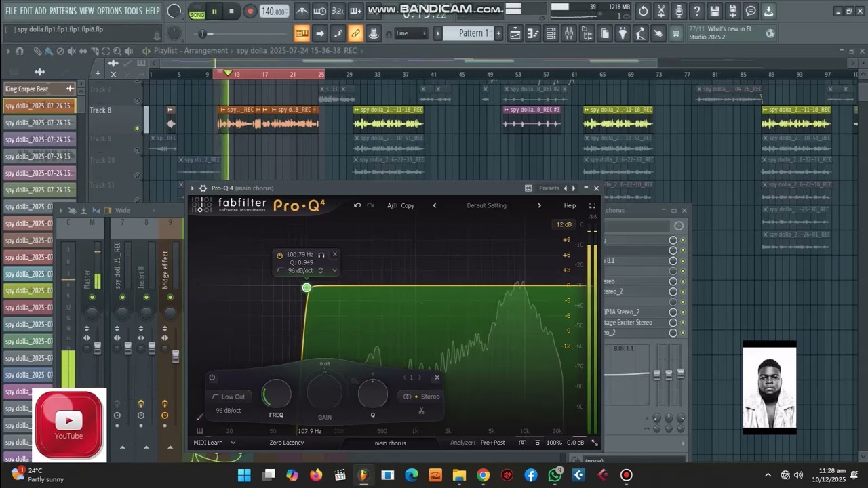Toggle the link/multilink controller icon
868x488 pixels.
(355, 33)
